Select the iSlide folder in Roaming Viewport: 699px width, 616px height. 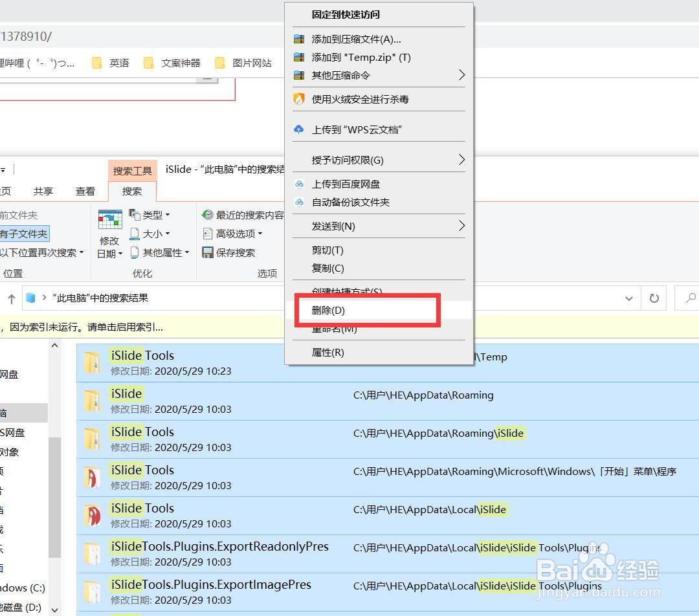[x=388, y=401]
